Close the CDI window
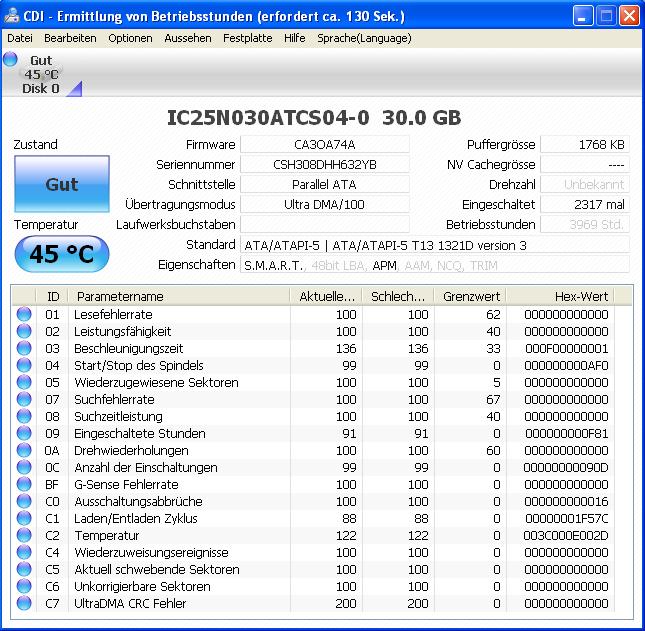The image size is (645, 631). [629, 16]
